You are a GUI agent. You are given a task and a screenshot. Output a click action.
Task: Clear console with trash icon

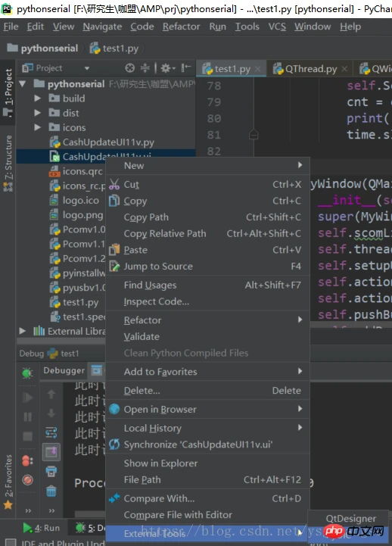click(51, 491)
